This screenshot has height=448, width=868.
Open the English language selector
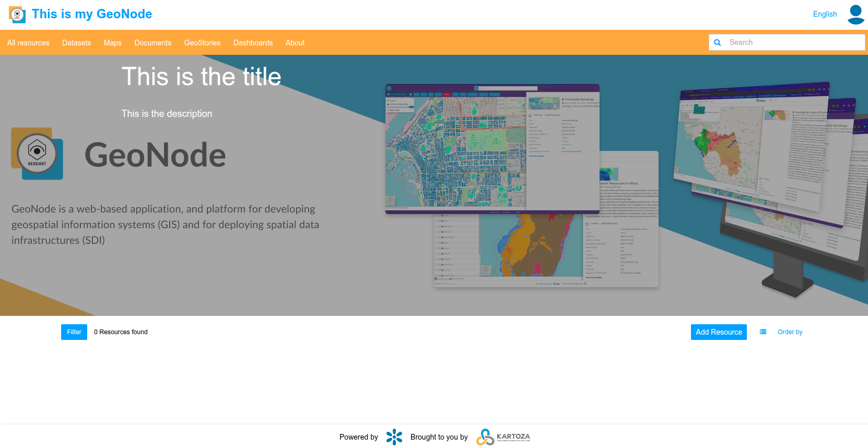pyautogui.click(x=825, y=14)
